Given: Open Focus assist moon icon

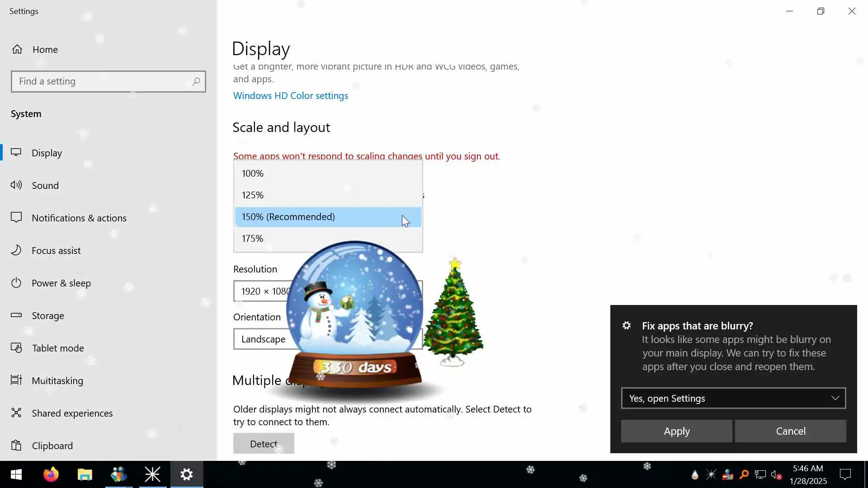Looking at the screenshot, I should click(16, 250).
